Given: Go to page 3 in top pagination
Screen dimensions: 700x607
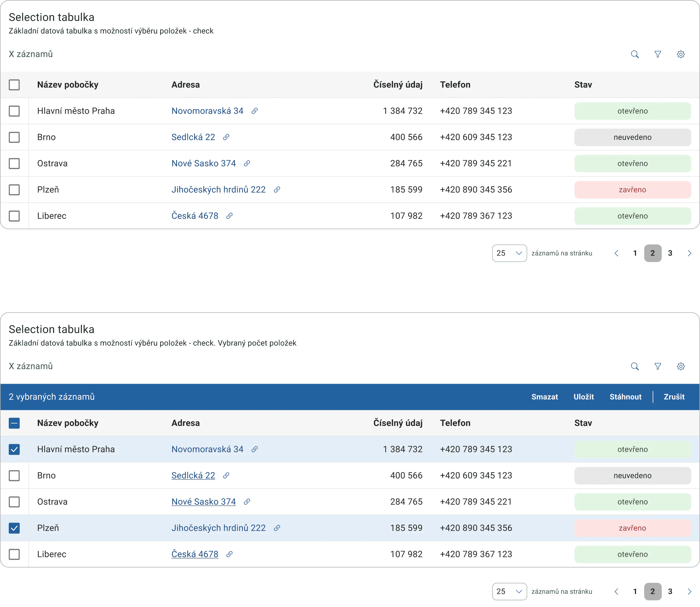Looking at the screenshot, I should pyautogui.click(x=670, y=253).
